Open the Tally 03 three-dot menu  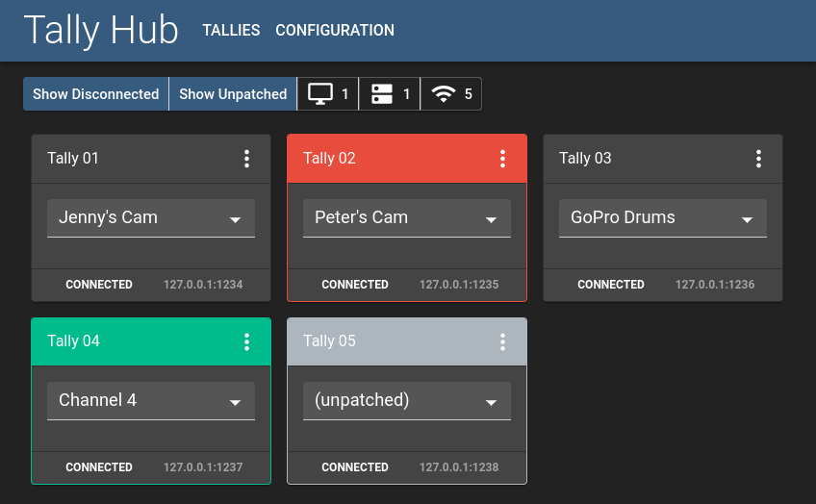(x=758, y=159)
